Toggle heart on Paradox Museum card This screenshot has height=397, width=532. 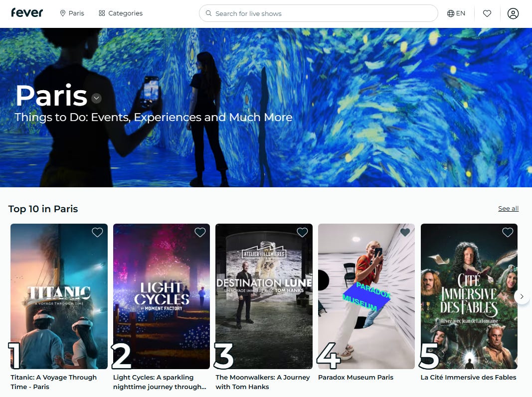[405, 232]
